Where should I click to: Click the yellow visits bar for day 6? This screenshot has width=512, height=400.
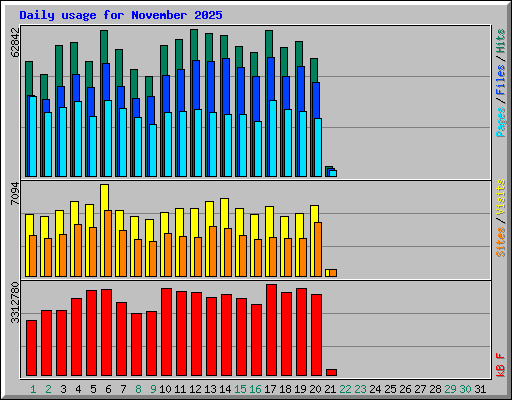click(104, 197)
